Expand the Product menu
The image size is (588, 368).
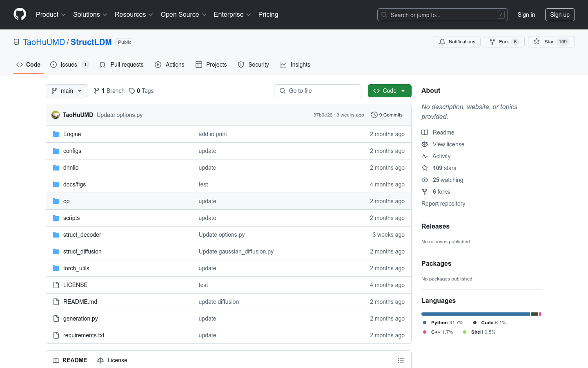[51, 14]
